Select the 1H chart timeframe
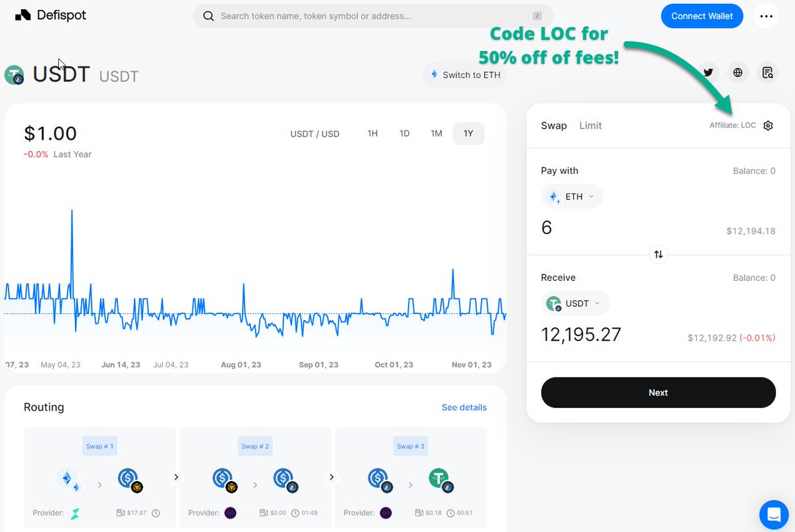Screen dimensions: 795x532 point(372,133)
